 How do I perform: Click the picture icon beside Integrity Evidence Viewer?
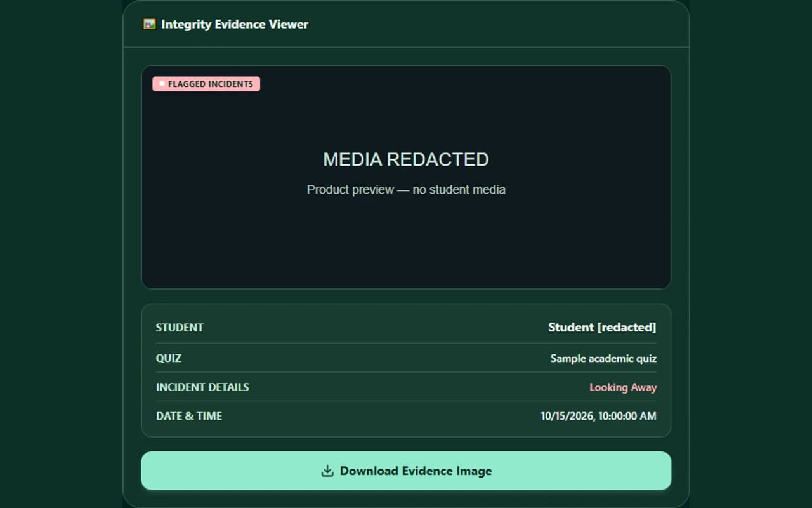pos(150,24)
